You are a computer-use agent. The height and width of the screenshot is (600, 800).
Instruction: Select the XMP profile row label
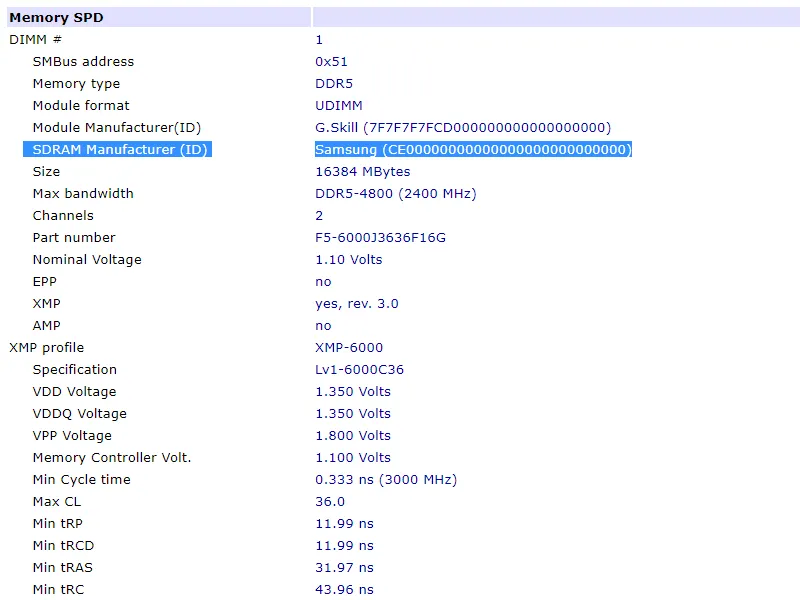[x=48, y=347]
